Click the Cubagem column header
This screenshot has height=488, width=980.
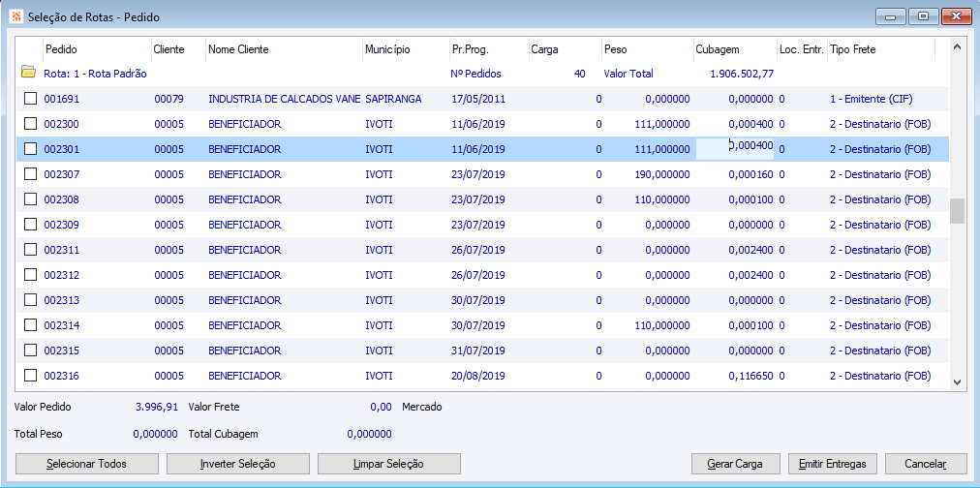[735, 49]
